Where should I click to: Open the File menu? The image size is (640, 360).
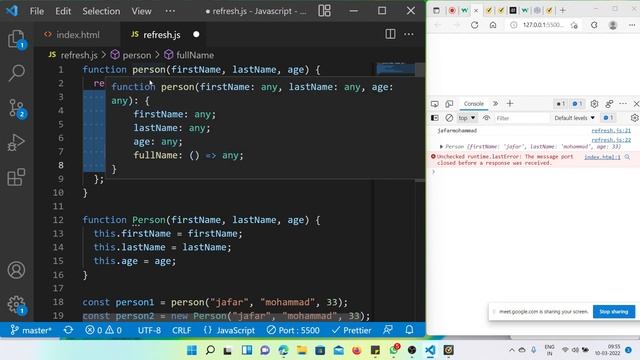click(37, 11)
